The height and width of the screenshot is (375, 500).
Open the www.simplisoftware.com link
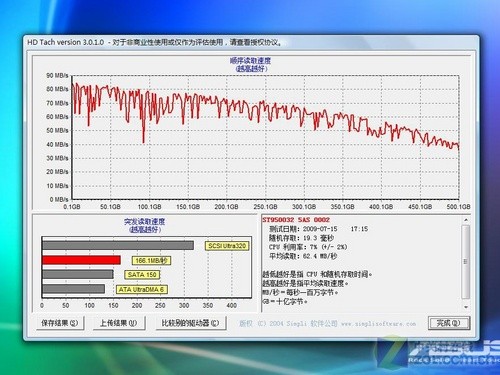378,324
